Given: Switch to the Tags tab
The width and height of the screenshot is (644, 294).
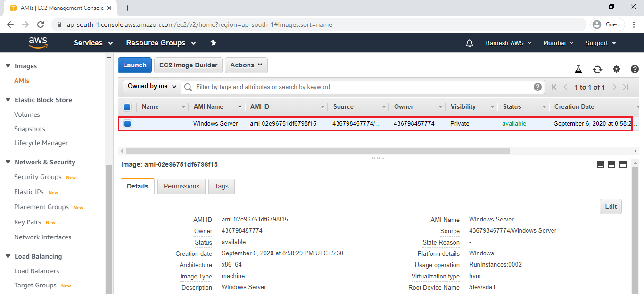Looking at the screenshot, I should pyautogui.click(x=222, y=186).
